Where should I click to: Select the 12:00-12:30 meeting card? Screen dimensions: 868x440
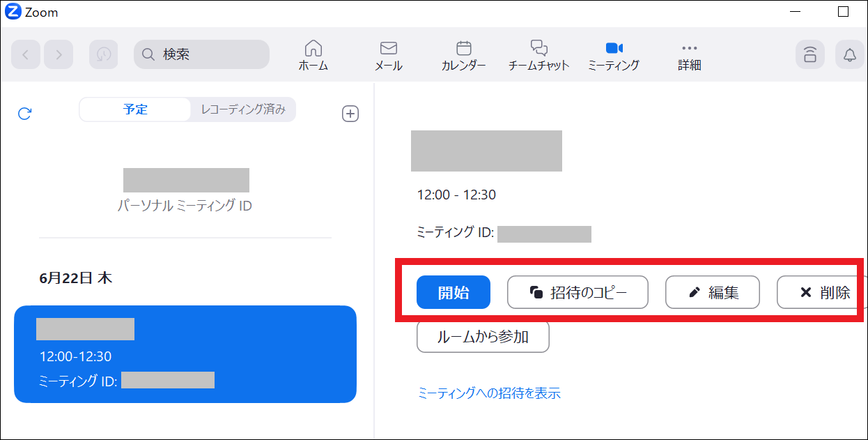coord(185,354)
